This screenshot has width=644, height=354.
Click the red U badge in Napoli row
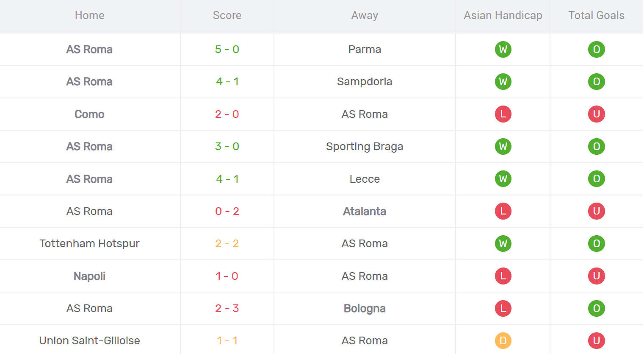596,276
